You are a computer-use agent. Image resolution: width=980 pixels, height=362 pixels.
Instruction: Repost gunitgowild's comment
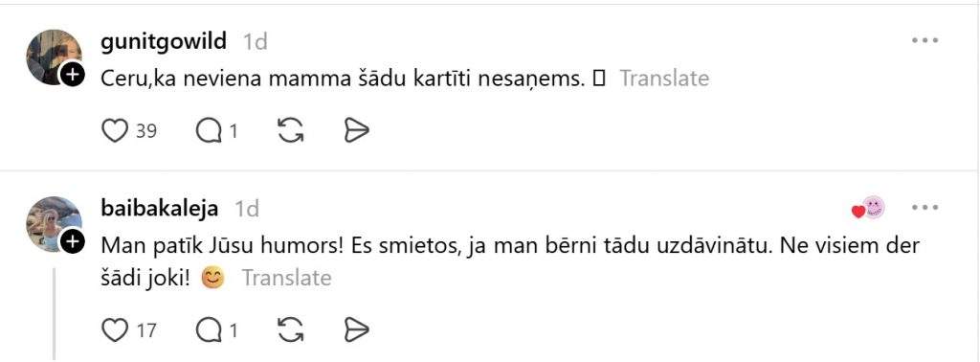point(290,130)
